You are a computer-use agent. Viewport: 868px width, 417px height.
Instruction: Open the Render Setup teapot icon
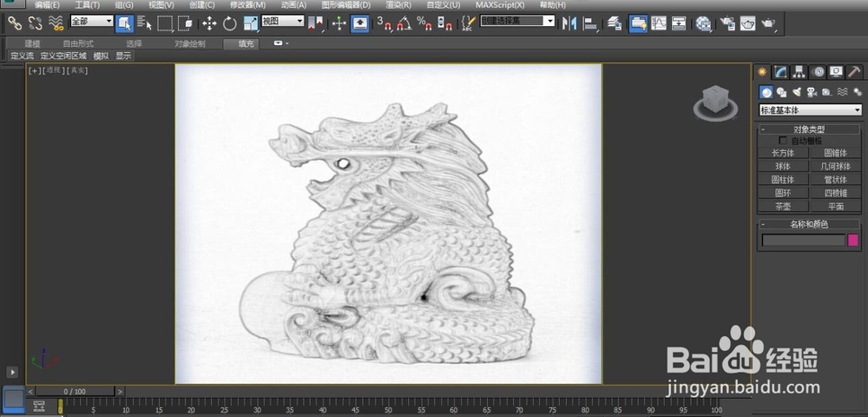click(x=727, y=23)
